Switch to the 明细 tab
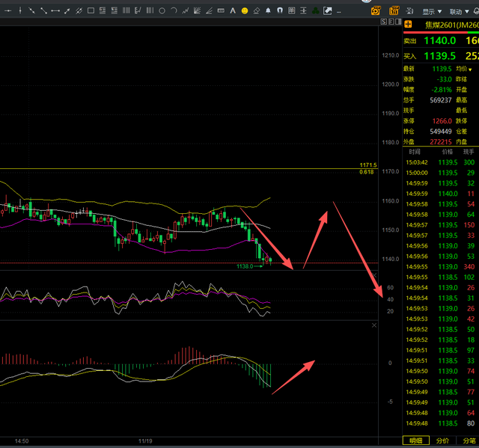 pyautogui.click(x=416, y=441)
